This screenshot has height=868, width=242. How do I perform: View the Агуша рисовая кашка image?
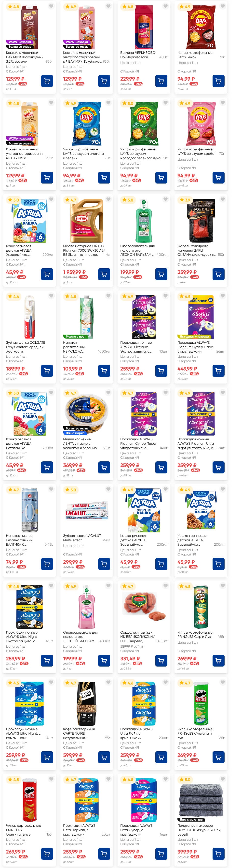click(144, 510)
